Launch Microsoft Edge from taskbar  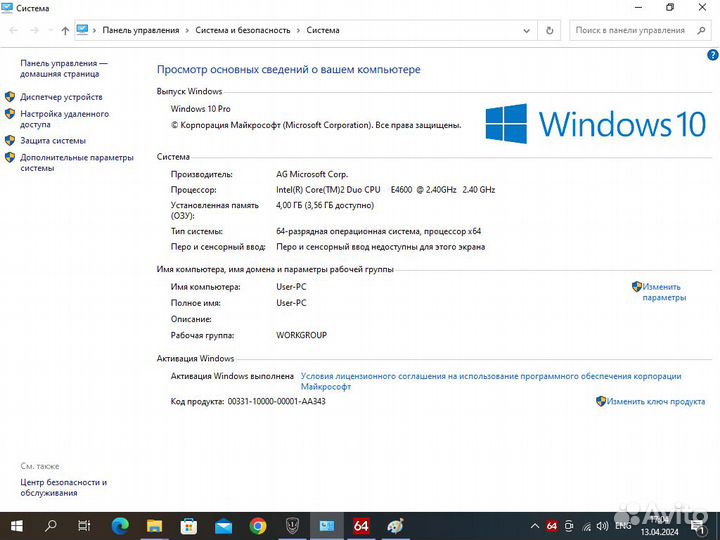tap(120, 526)
